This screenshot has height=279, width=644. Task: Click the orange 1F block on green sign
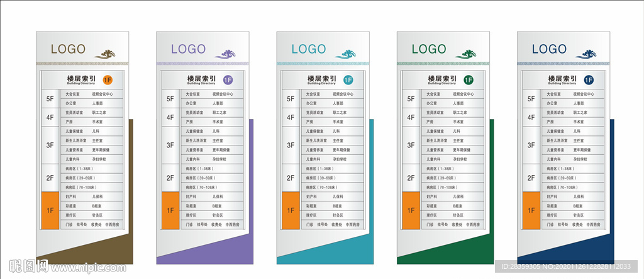[411, 210]
